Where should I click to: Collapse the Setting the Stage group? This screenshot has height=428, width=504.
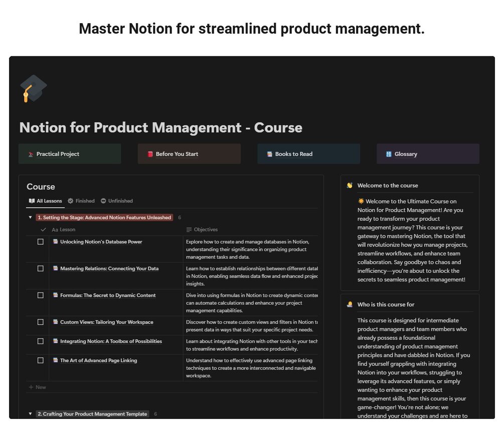pos(30,217)
